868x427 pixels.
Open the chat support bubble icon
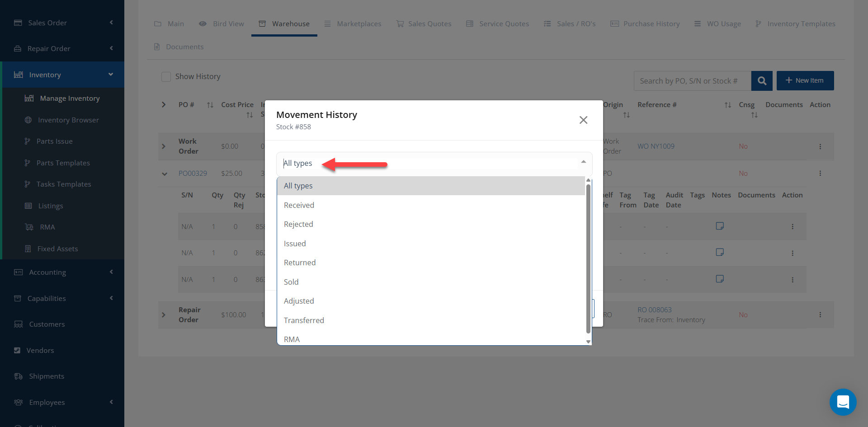pos(843,402)
